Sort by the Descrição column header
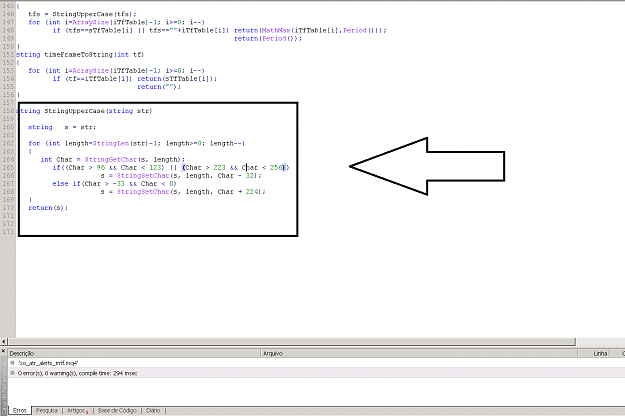Viewport: 625px width, 416px height. 134,353
